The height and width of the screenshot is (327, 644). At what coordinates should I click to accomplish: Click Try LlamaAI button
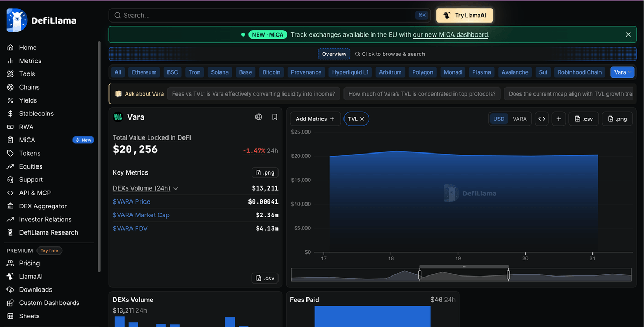click(x=465, y=16)
